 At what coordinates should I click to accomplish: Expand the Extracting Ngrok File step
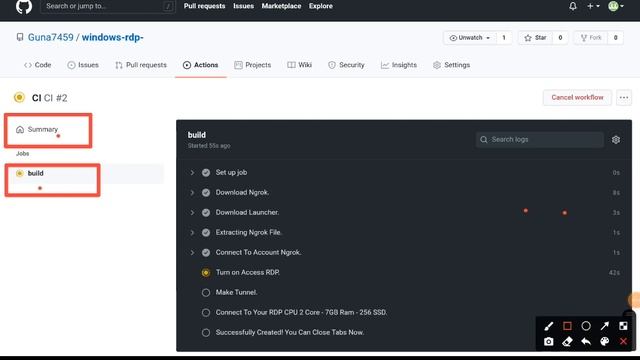coord(192,233)
